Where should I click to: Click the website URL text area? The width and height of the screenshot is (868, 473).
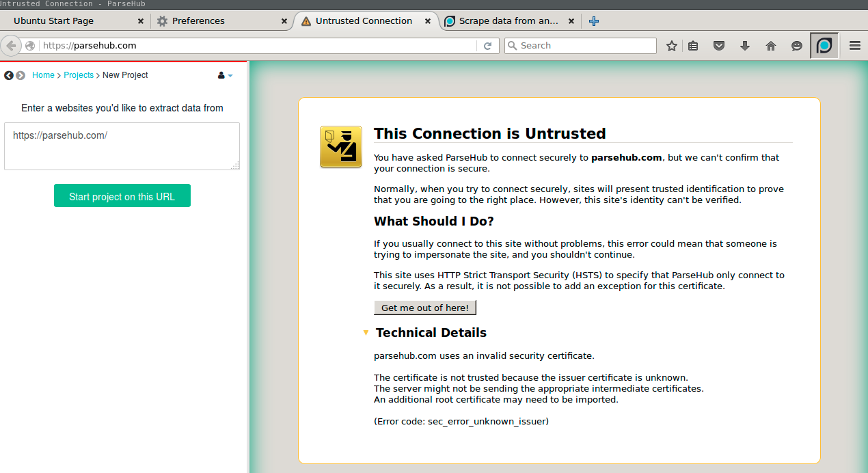122,146
